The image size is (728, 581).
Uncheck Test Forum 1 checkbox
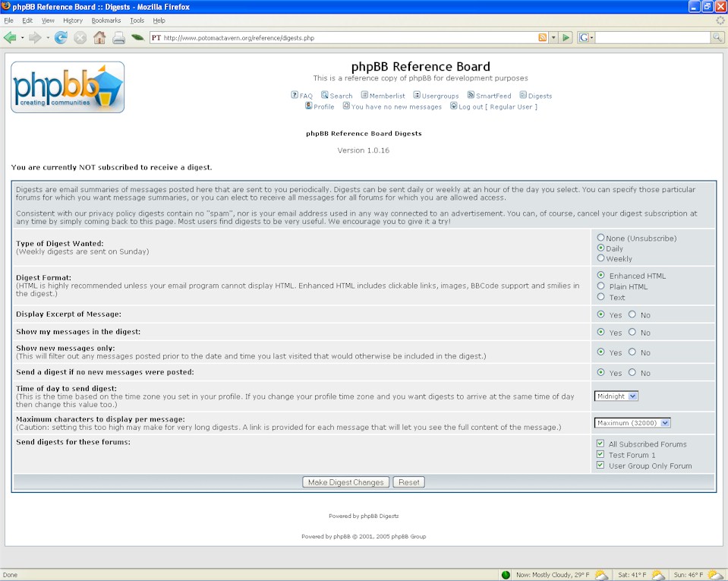(x=600, y=454)
